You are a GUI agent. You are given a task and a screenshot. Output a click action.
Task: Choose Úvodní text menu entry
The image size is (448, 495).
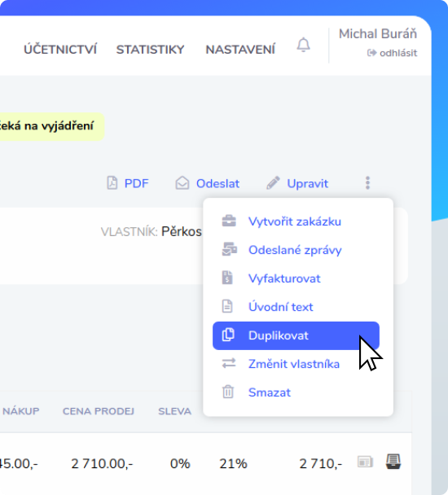[280, 307]
